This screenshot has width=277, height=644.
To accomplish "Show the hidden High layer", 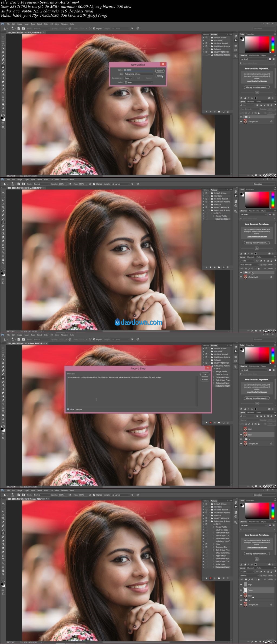I will pos(241,429).
